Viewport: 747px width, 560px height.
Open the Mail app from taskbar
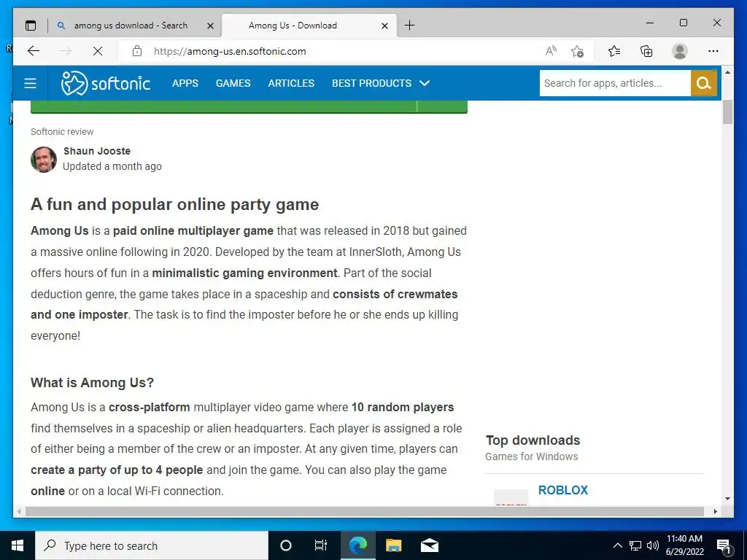pos(429,545)
